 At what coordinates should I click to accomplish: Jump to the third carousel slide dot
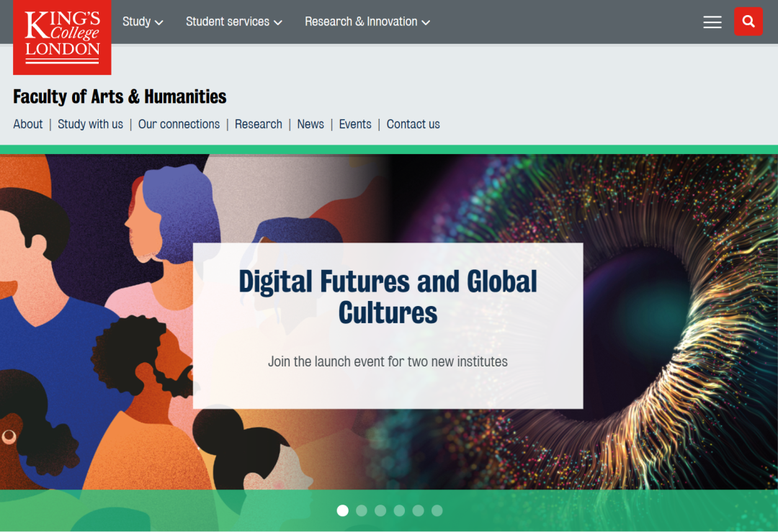click(x=380, y=510)
